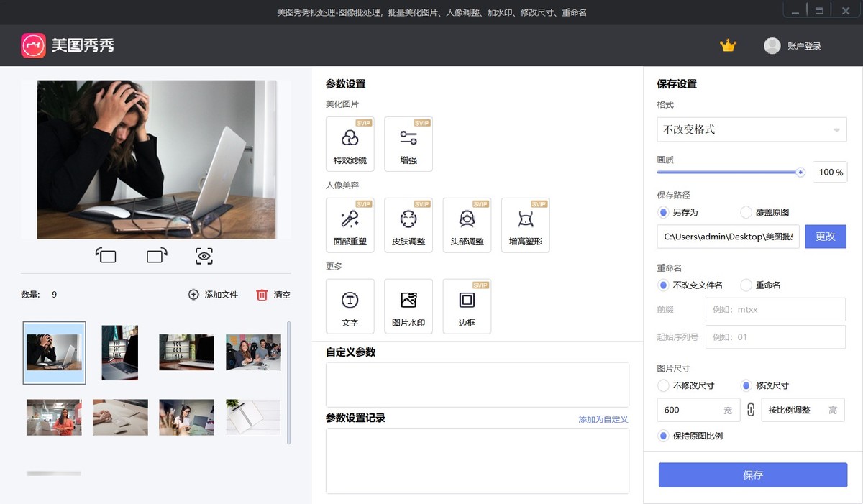The height and width of the screenshot is (504, 863).
Task: Select the 文字 text tool
Action: [350, 306]
